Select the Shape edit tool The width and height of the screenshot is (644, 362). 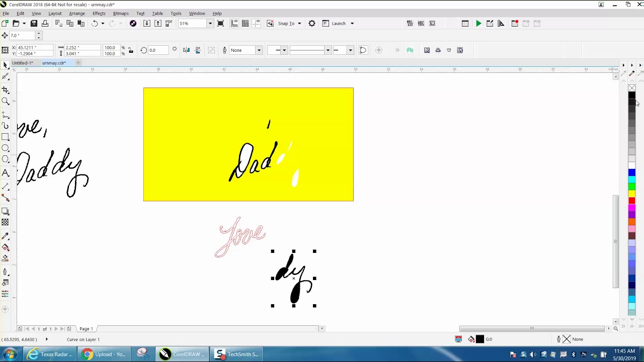(5, 76)
